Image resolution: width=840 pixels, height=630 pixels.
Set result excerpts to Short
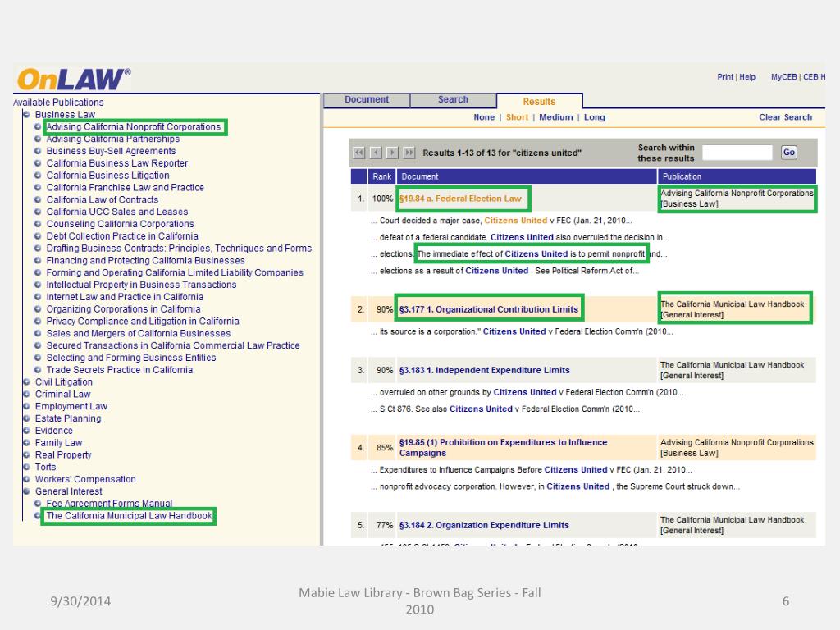pos(517,117)
